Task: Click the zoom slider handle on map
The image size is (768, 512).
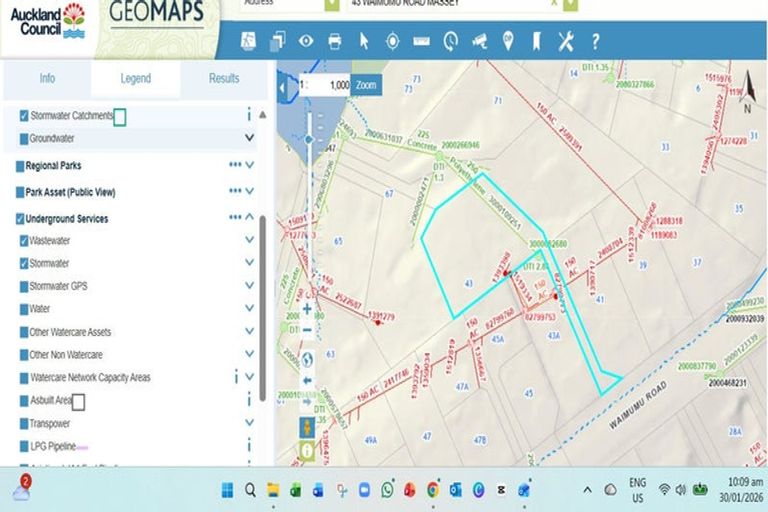Action: 309,141
